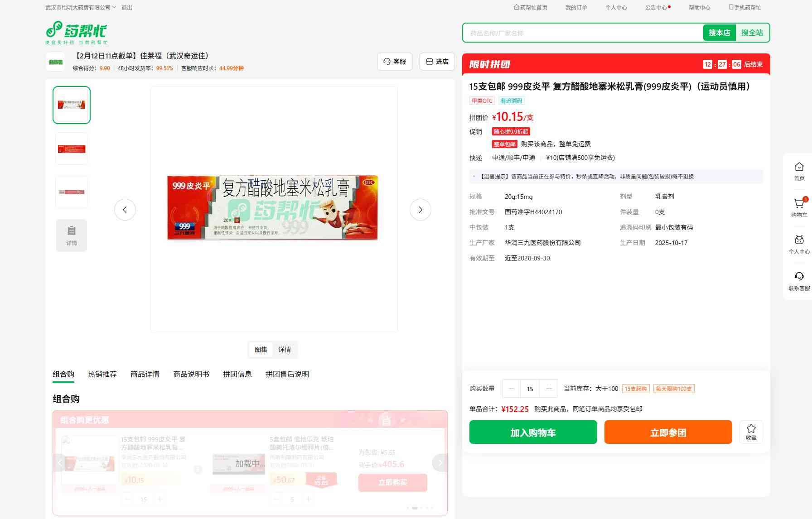
Task: Decrease purchase quantity with minus button
Action: pyautogui.click(x=512, y=389)
